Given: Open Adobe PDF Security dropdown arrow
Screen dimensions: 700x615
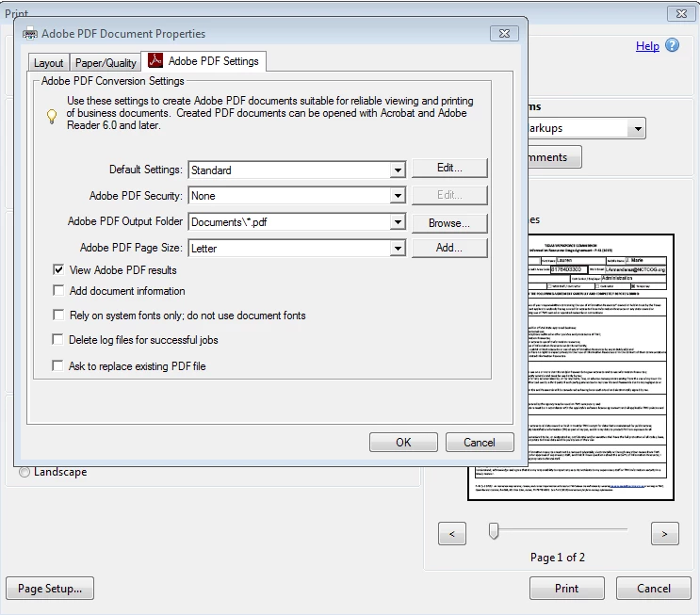Looking at the screenshot, I should point(398,196).
